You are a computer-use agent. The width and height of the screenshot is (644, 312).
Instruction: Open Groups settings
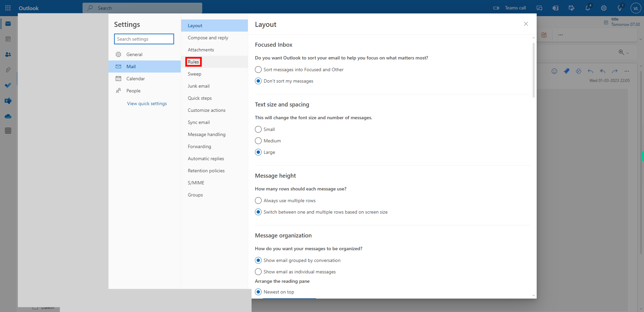[x=214, y=195]
